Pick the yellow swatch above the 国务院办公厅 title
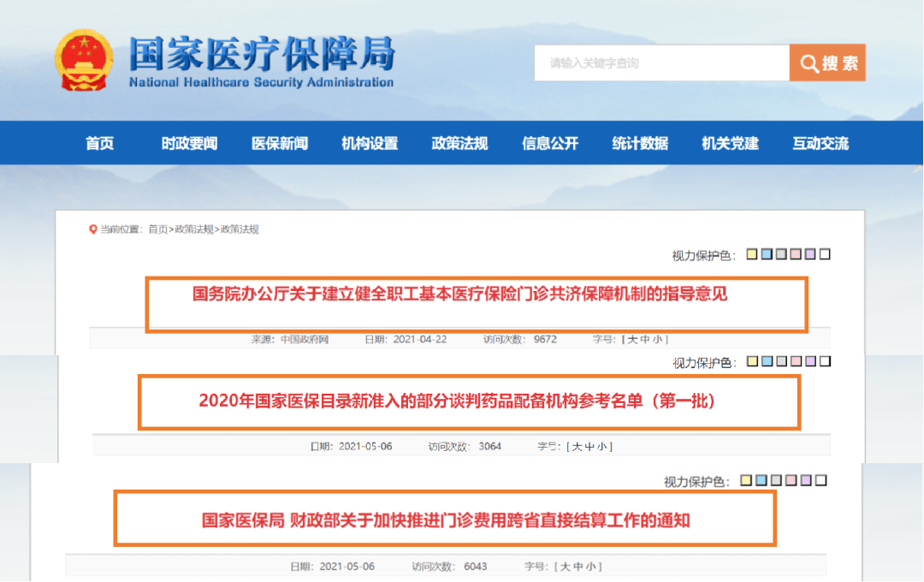 coord(752,254)
